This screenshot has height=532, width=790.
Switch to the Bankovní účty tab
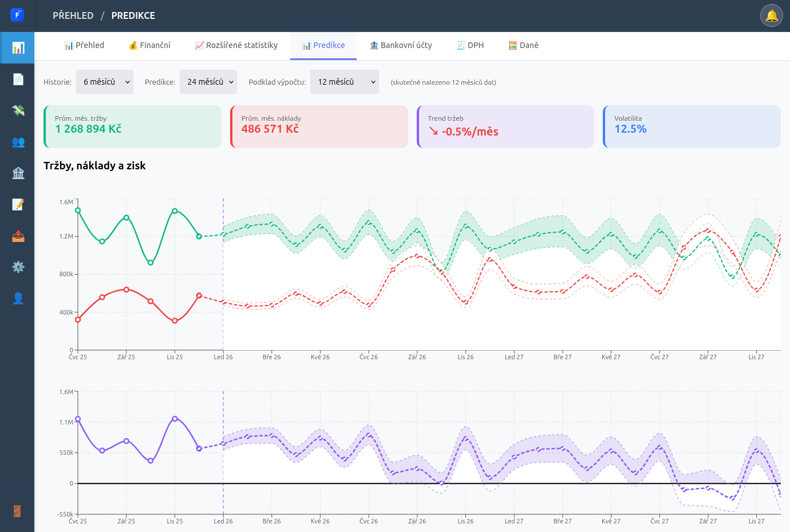click(x=401, y=45)
